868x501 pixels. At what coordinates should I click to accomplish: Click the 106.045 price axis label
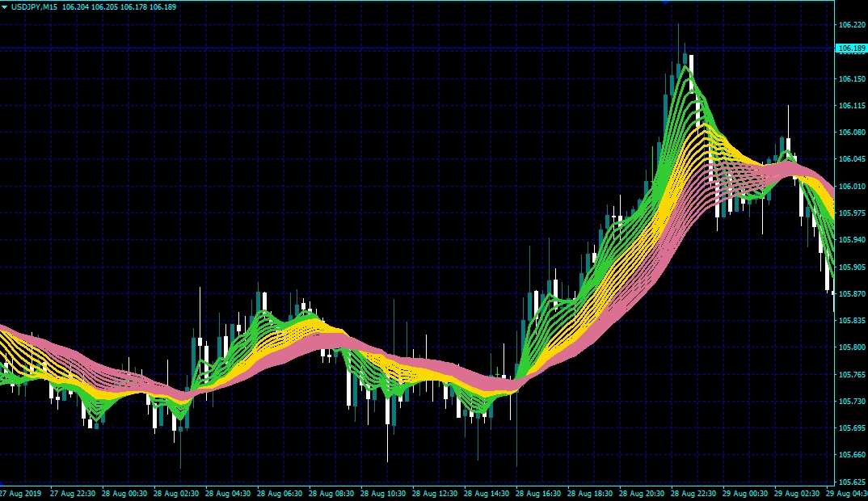pyautogui.click(x=852, y=159)
